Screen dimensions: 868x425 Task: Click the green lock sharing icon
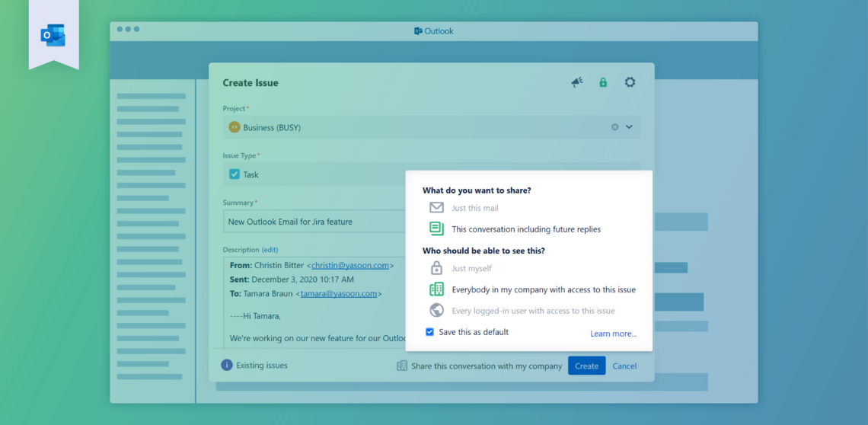tap(603, 82)
